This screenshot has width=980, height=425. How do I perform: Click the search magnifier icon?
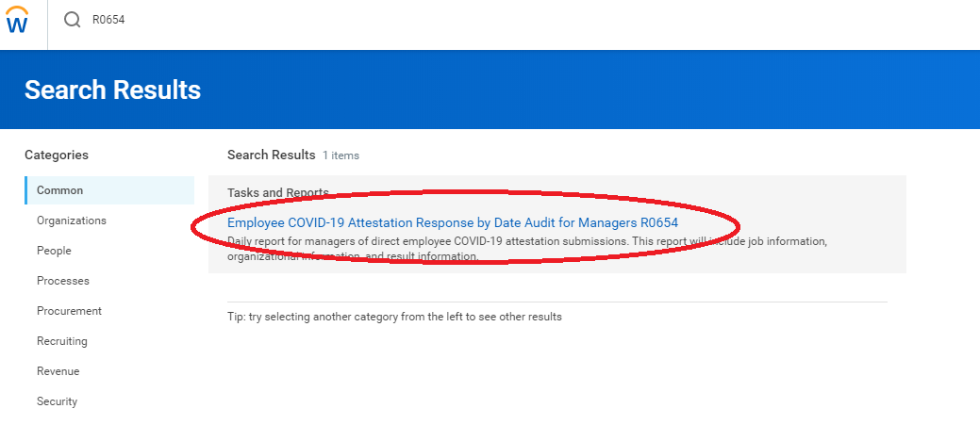pyautogui.click(x=73, y=20)
